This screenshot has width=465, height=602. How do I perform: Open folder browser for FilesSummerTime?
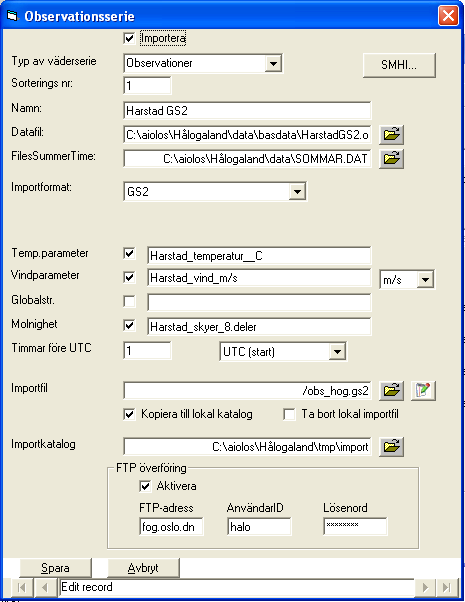click(391, 159)
